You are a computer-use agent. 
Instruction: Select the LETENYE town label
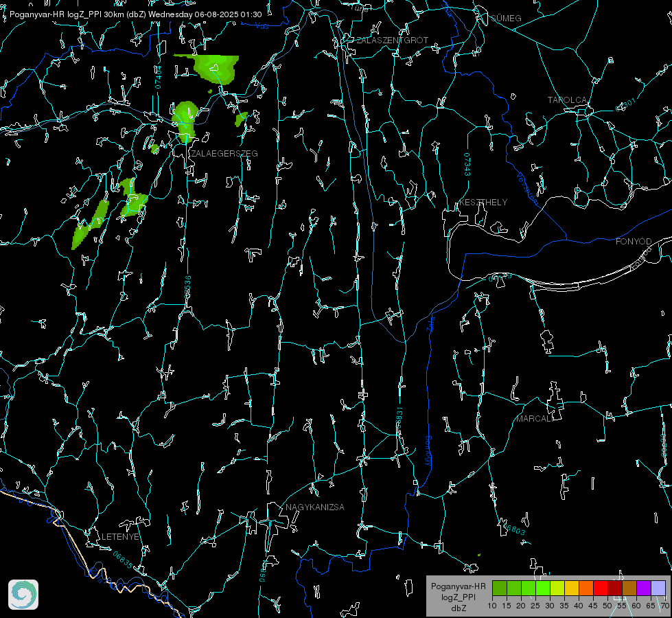pyautogui.click(x=120, y=536)
